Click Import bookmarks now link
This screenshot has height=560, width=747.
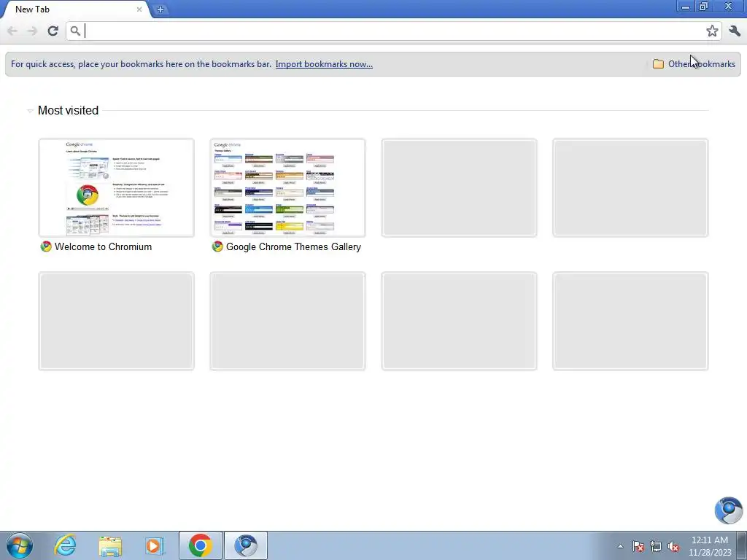(324, 64)
